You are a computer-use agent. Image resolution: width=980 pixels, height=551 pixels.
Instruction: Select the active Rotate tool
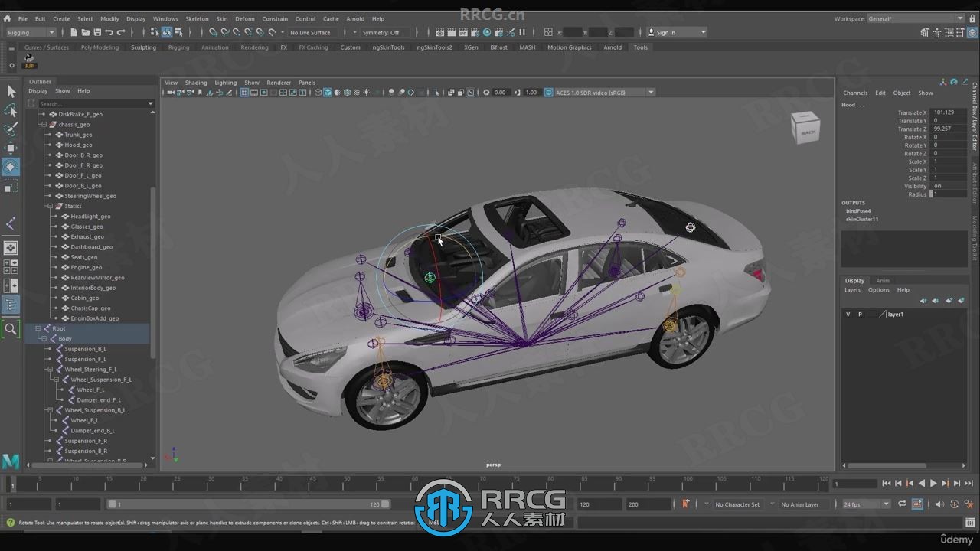pos(11,167)
